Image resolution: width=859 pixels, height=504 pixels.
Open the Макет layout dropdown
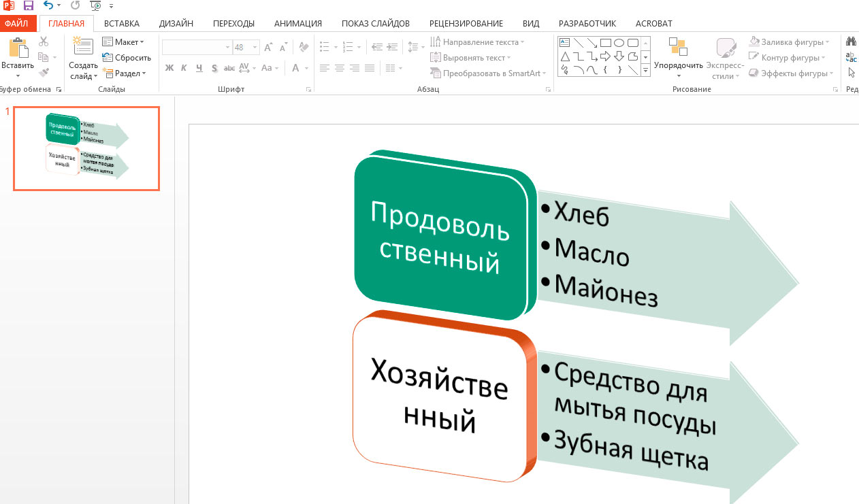[124, 42]
